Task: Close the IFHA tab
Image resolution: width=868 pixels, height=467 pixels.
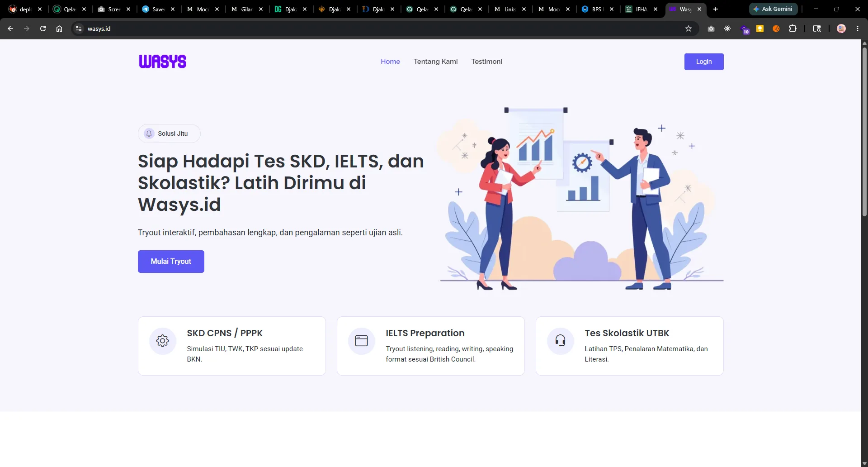Action: pyautogui.click(x=656, y=9)
